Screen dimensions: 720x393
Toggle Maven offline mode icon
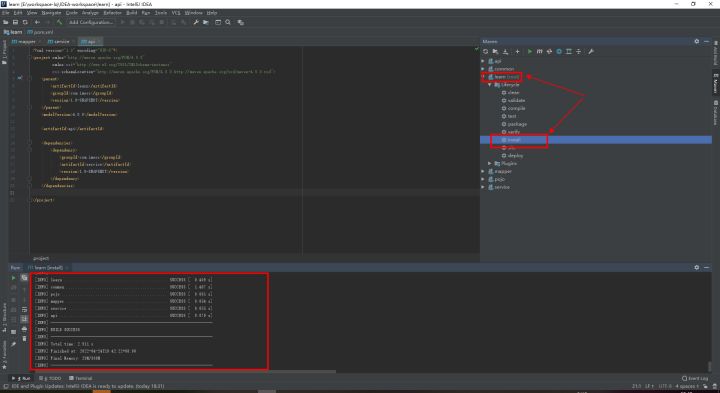[x=549, y=51]
